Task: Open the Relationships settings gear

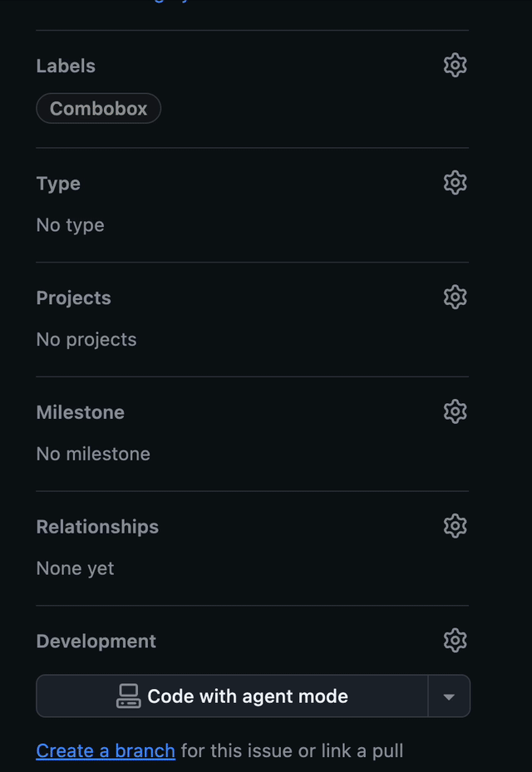Action: [455, 525]
